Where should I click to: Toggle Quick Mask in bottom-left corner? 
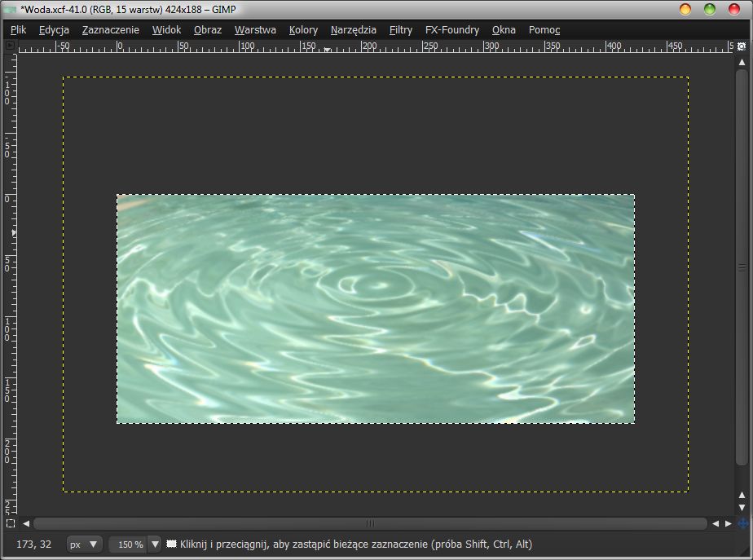tap(11, 523)
